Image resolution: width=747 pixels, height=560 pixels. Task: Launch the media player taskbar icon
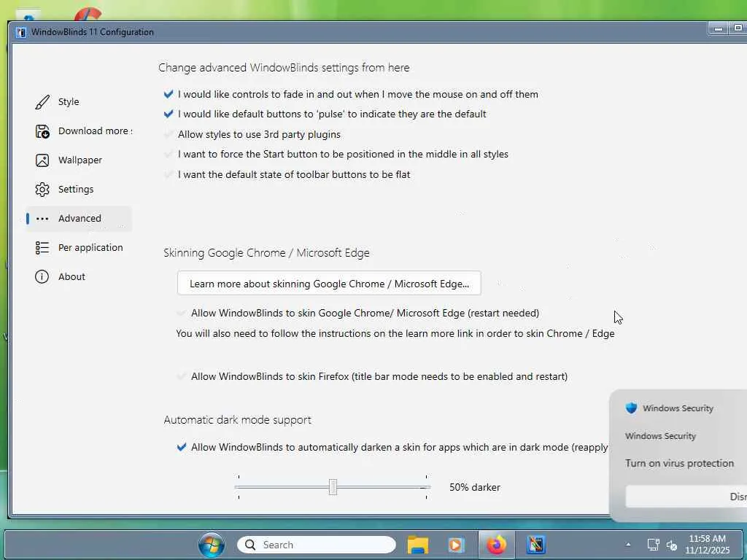456,545
